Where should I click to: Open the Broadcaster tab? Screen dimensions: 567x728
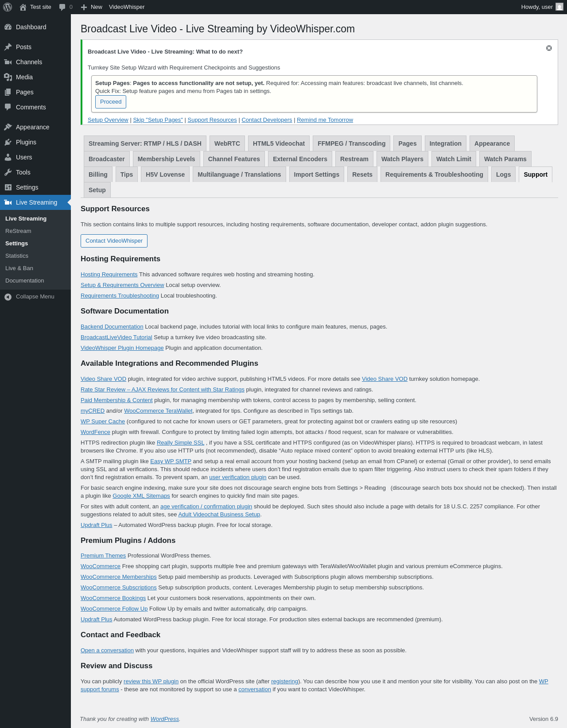107,159
